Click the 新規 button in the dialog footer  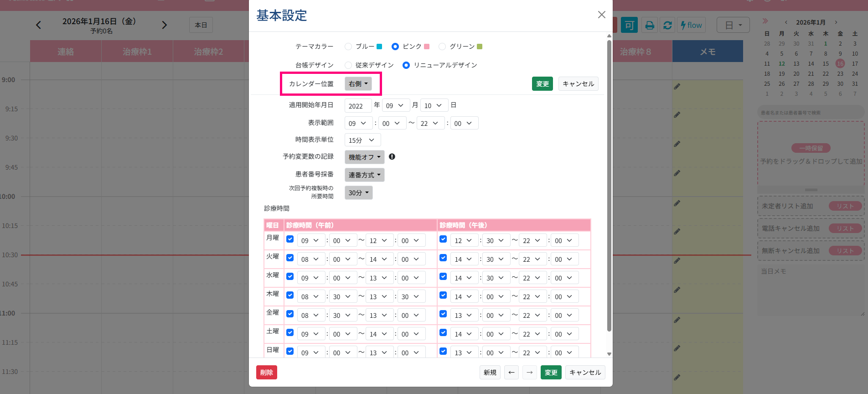(490, 373)
